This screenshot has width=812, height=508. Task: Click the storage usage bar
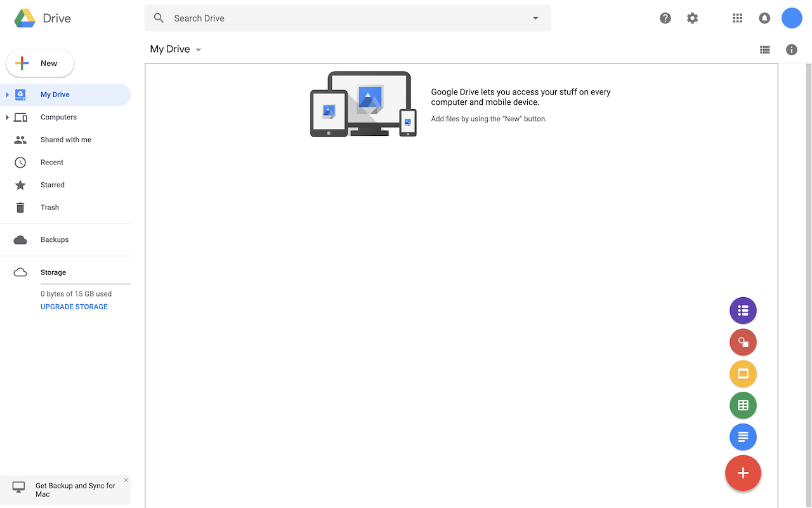coord(86,284)
